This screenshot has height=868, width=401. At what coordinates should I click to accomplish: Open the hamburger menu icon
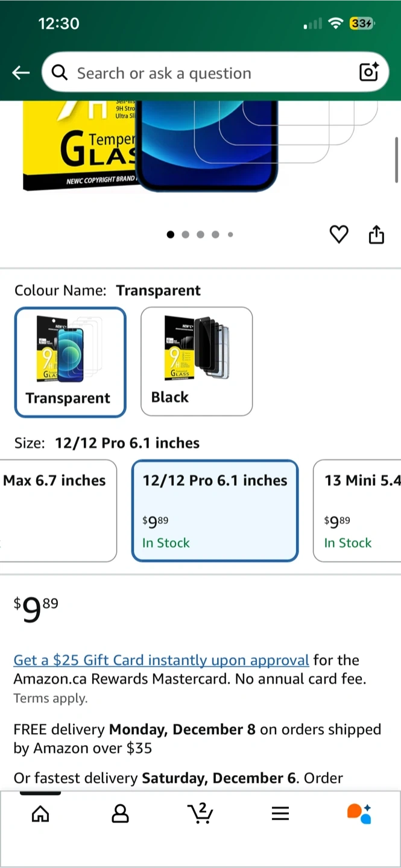tap(280, 814)
